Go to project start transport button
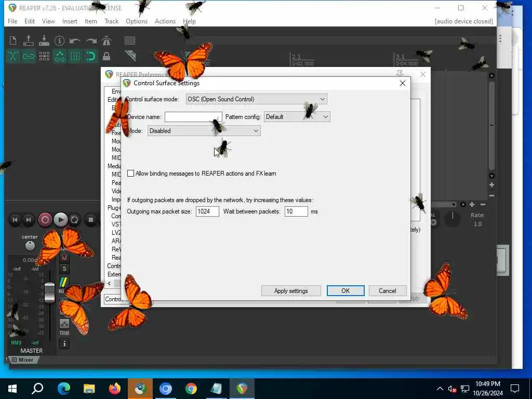 click(15, 220)
